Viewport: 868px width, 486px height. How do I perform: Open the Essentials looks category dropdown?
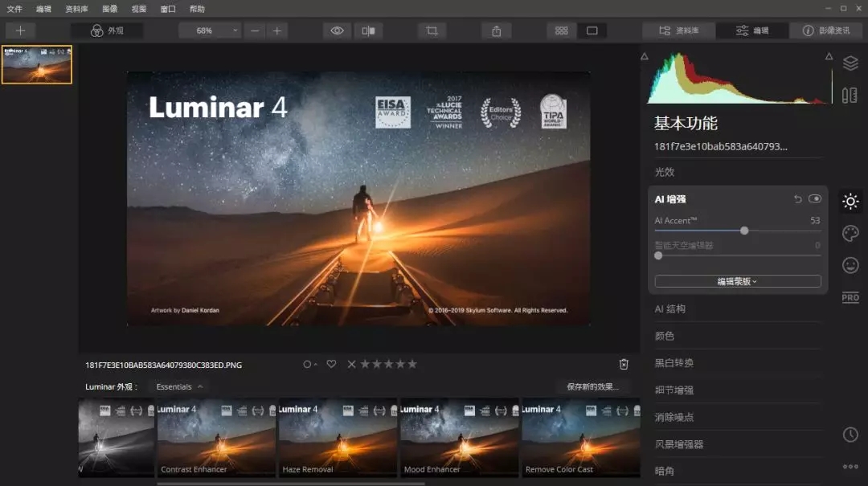(179, 387)
